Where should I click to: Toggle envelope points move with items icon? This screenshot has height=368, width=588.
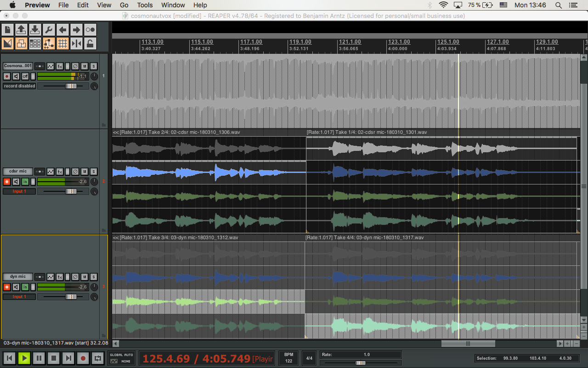[49, 44]
